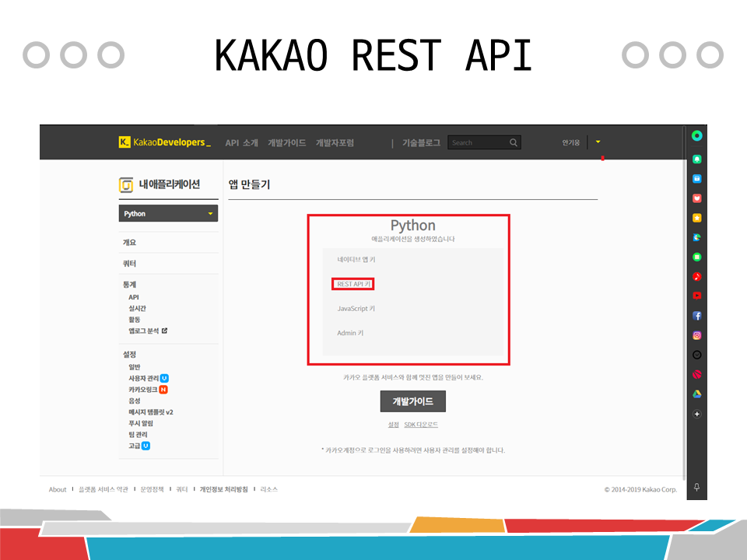This screenshot has height=560, width=747.
Task: Open the Google Drive sidebar icon
Action: tap(696, 394)
